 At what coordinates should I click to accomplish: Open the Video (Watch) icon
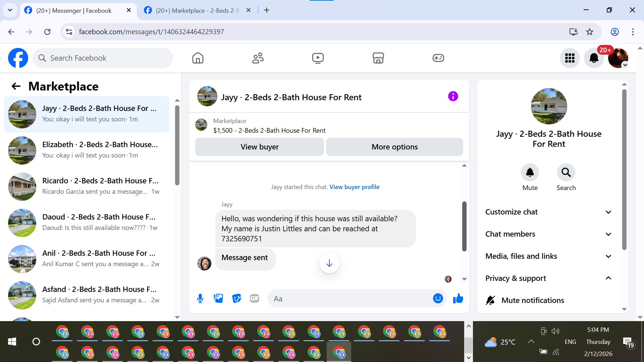pyautogui.click(x=318, y=58)
